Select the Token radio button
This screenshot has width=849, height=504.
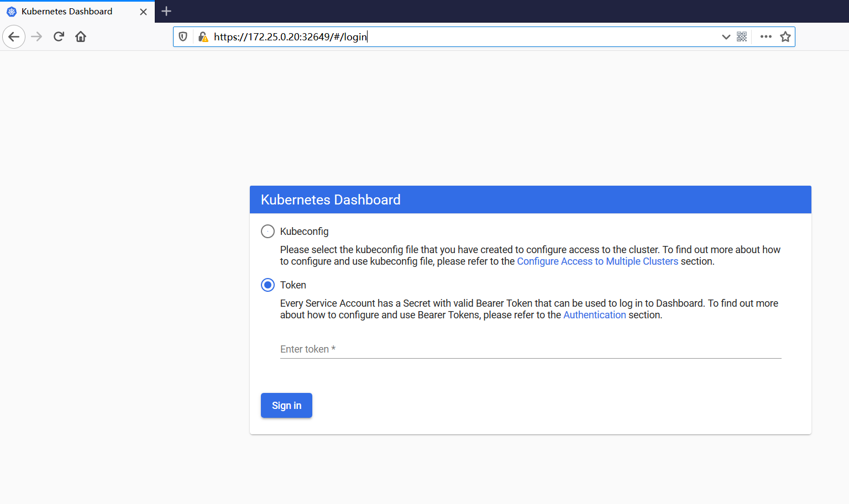pyautogui.click(x=268, y=285)
